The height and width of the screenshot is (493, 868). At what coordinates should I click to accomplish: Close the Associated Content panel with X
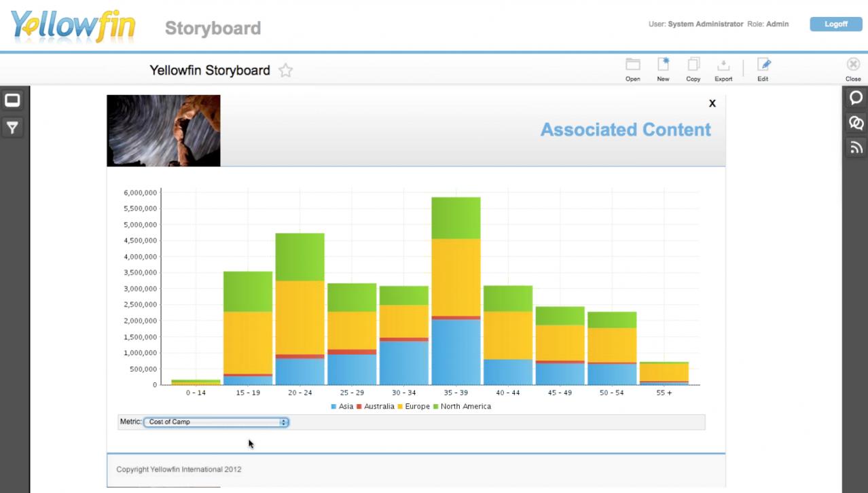point(712,103)
